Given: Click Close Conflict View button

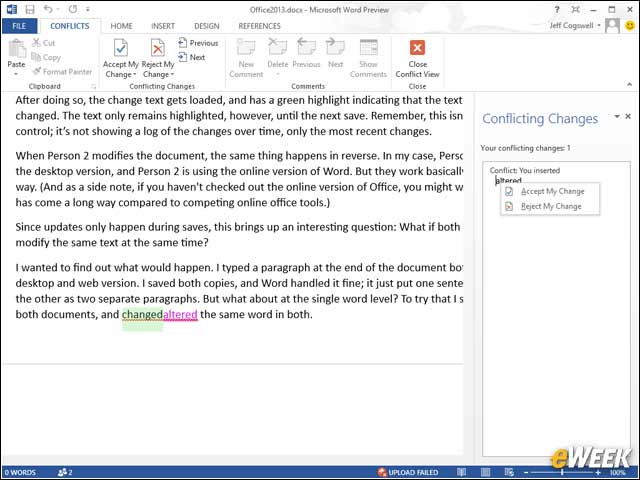Looking at the screenshot, I should point(417,58).
